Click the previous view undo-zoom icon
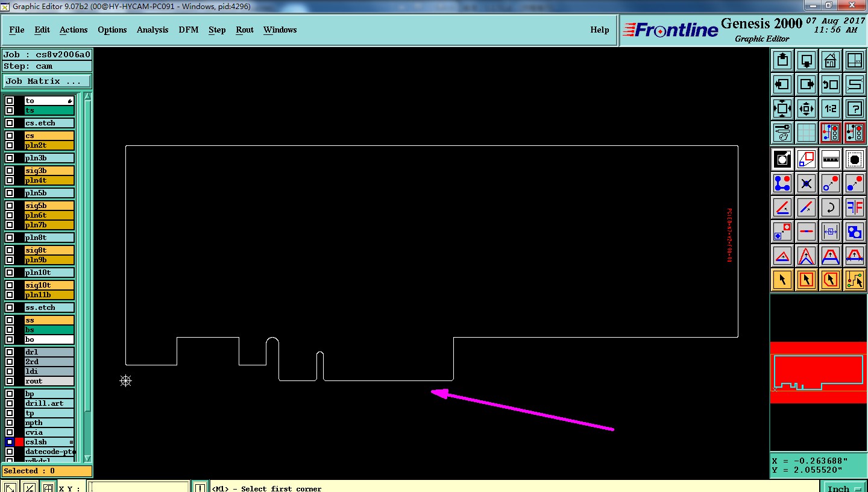This screenshot has height=492, width=868. (x=831, y=84)
